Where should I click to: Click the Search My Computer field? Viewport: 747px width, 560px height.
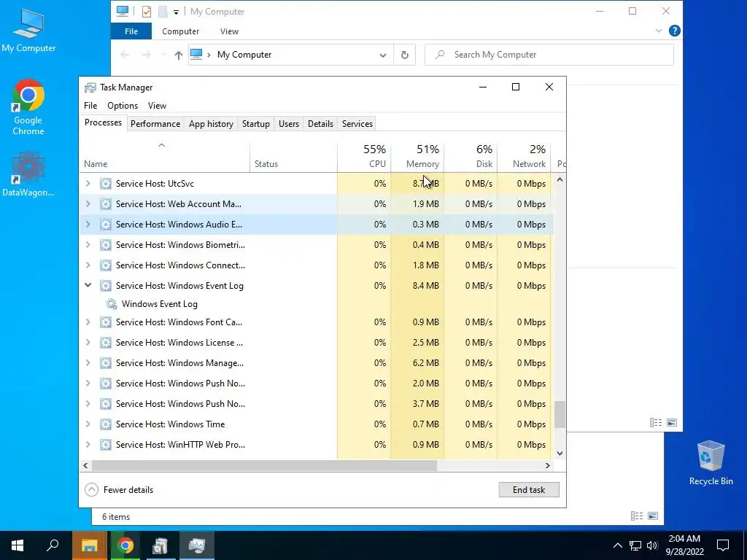tap(549, 55)
